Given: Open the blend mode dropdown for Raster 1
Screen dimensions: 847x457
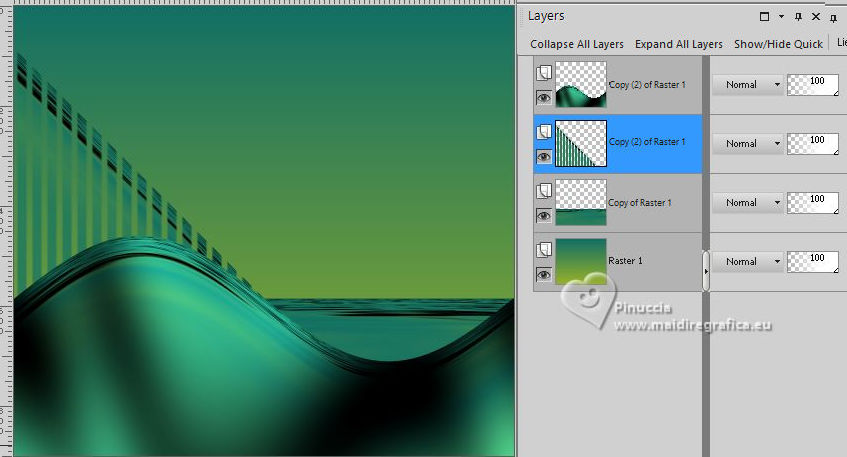Looking at the screenshot, I should [x=747, y=261].
